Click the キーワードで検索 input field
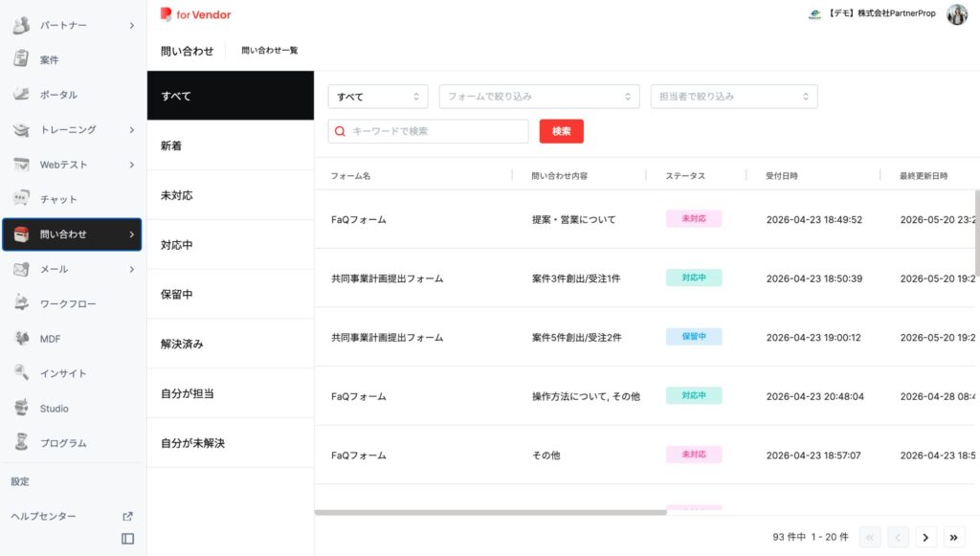The width and height of the screenshot is (980, 556). (x=428, y=131)
